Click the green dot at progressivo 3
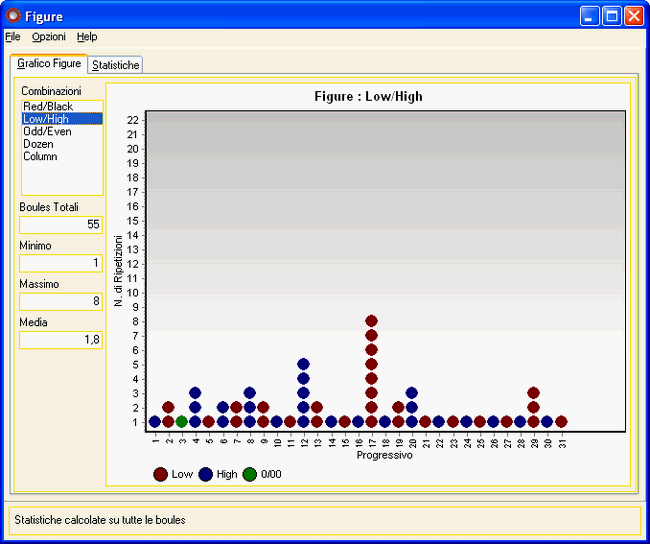This screenshot has width=650, height=544. (x=182, y=422)
